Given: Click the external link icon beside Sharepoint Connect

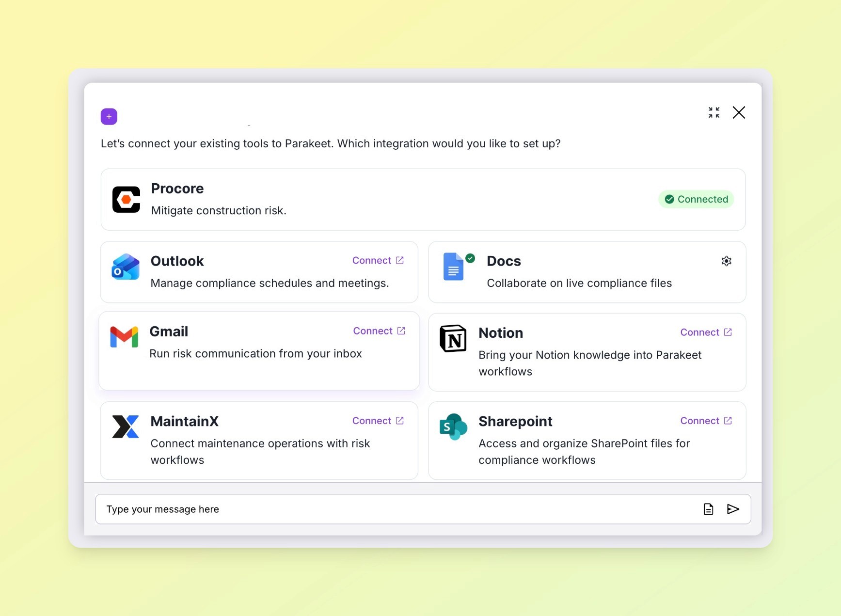Looking at the screenshot, I should pyautogui.click(x=728, y=420).
